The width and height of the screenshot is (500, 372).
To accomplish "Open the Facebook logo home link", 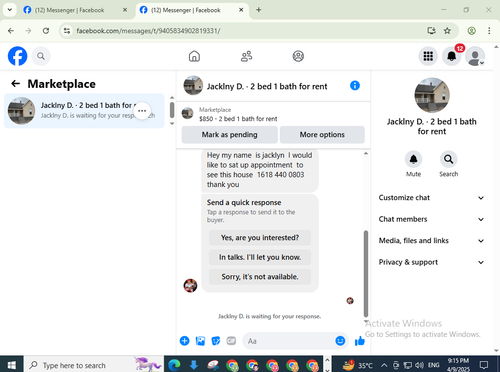I will click(17, 56).
